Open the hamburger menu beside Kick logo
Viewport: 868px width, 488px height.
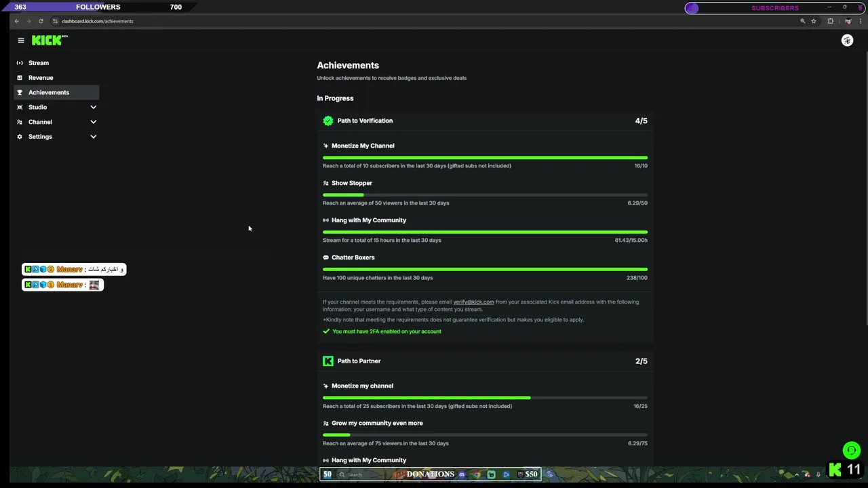pyautogui.click(x=21, y=41)
